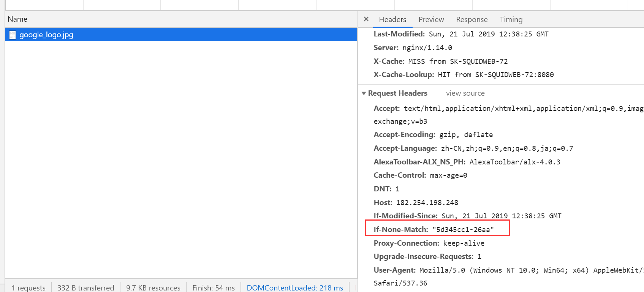The height and width of the screenshot is (292, 644).
Task: Click the view source link
Action: click(465, 93)
